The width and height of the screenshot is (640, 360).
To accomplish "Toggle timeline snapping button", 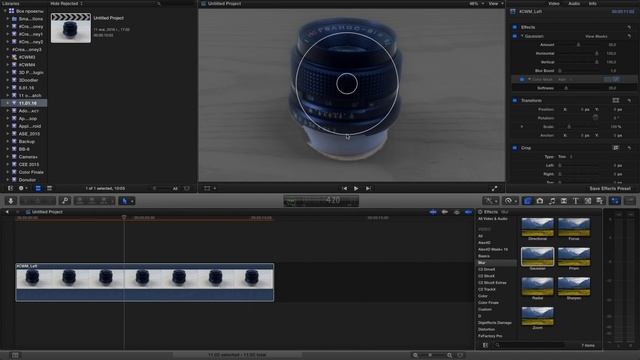I will pyautogui.click(x=469, y=212).
